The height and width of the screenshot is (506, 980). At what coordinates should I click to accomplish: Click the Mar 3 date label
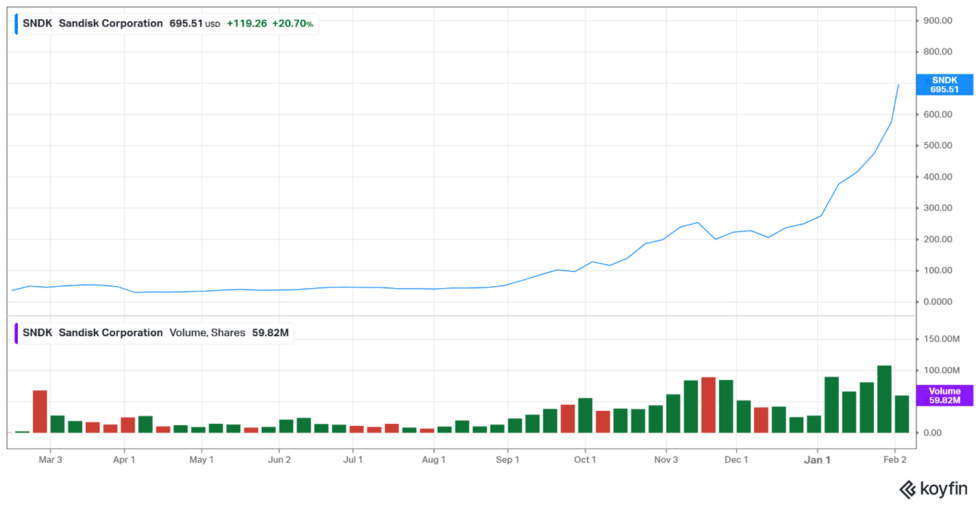tap(51, 459)
